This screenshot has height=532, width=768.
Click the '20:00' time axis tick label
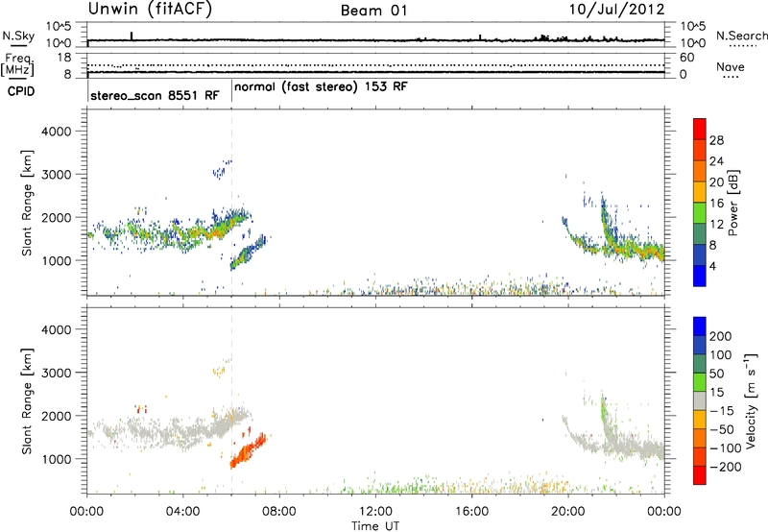(567, 512)
